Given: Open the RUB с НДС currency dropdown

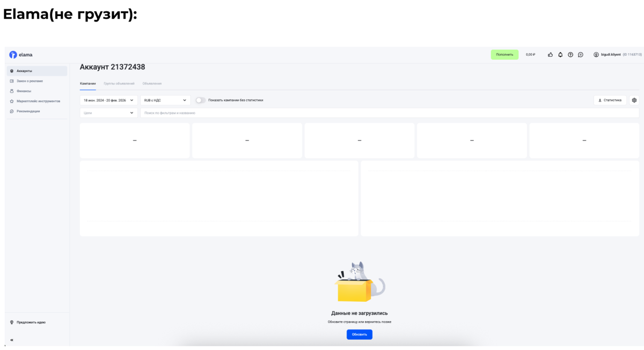Looking at the screenshot, I should pyautogui.click(x=165, y=100).
